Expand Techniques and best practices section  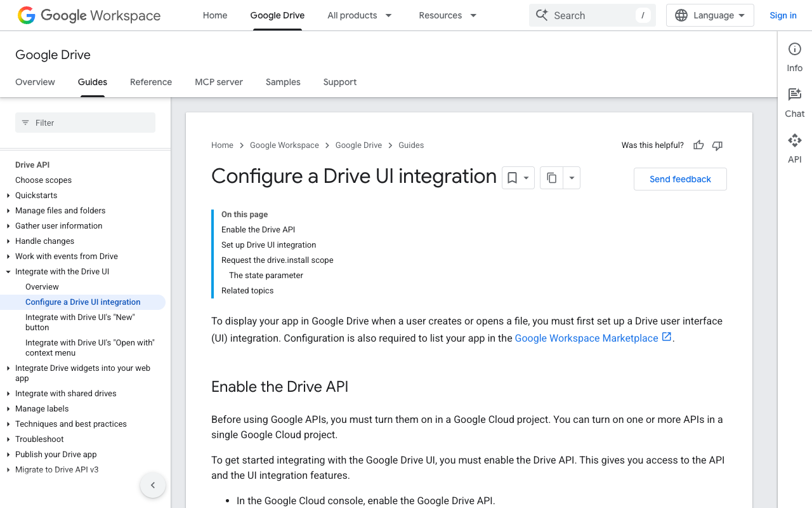[x=8, y=424]
